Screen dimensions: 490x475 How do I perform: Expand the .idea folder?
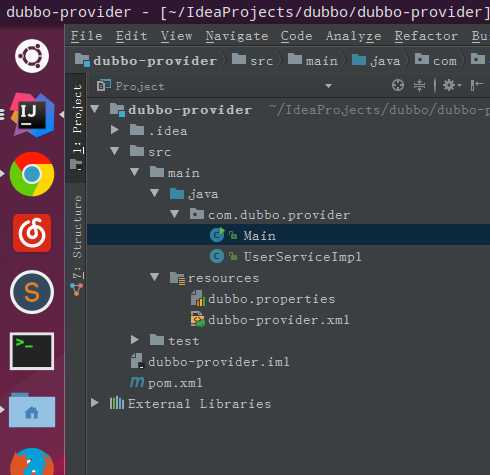[x=115, y=130]
